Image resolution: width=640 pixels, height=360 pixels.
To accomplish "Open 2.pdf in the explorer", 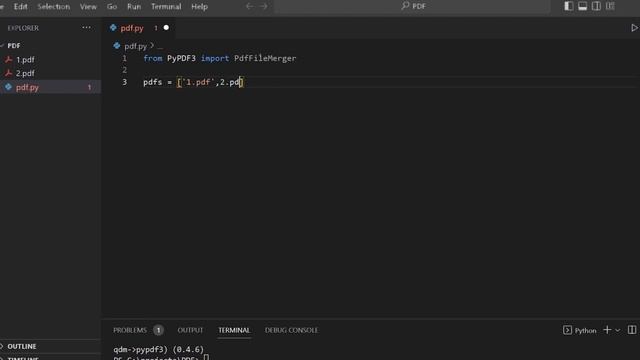I will click(x=25, y=73).
